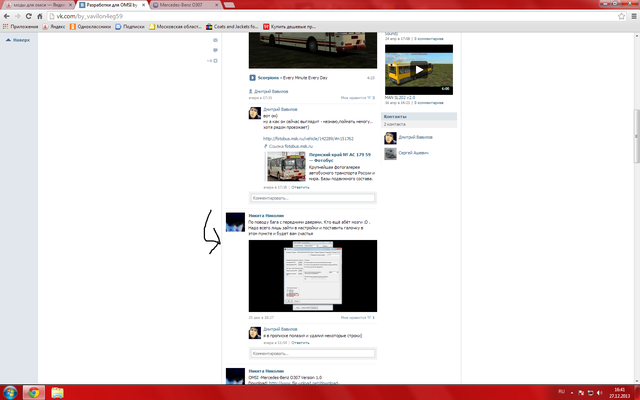Open the settings screenshot image in post

point(312,276)
